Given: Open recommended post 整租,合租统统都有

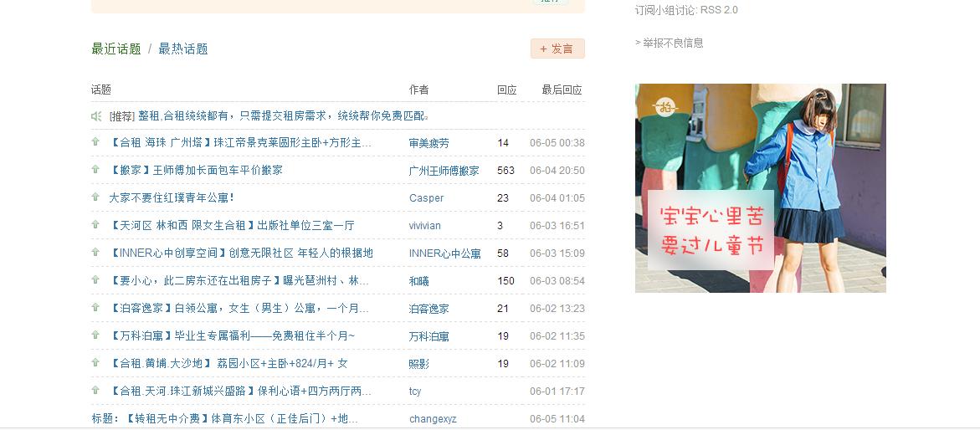Looking at the screenshot, I should (284, 116).
